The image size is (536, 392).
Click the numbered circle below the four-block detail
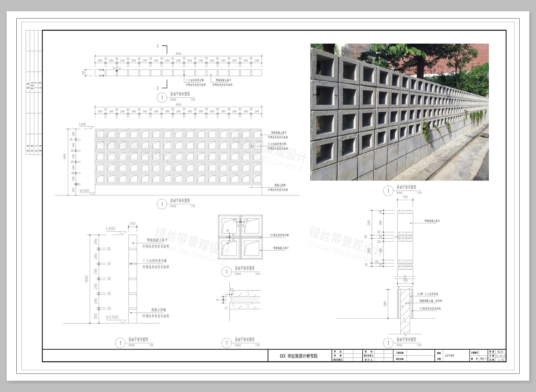point(226,272)
